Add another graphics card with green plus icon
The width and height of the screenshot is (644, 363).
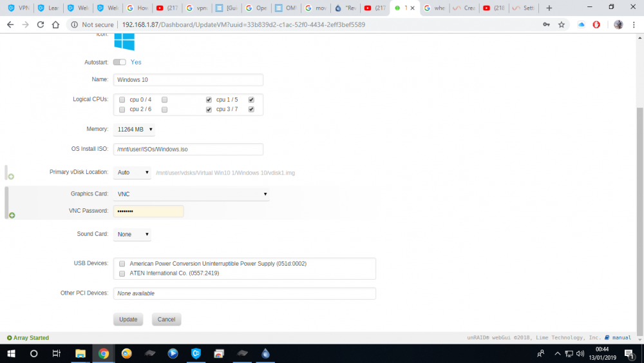click(12, 215)
